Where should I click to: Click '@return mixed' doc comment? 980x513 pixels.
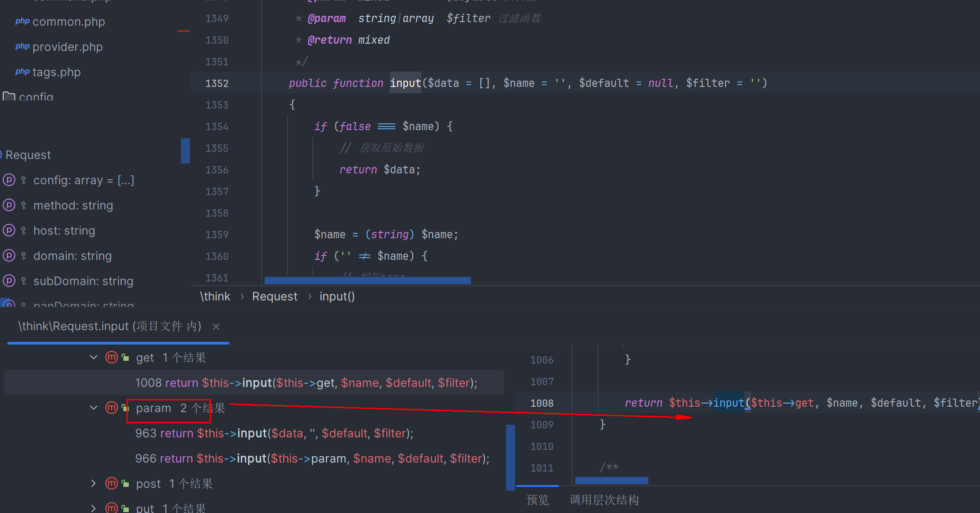click(x=348, y=40)
